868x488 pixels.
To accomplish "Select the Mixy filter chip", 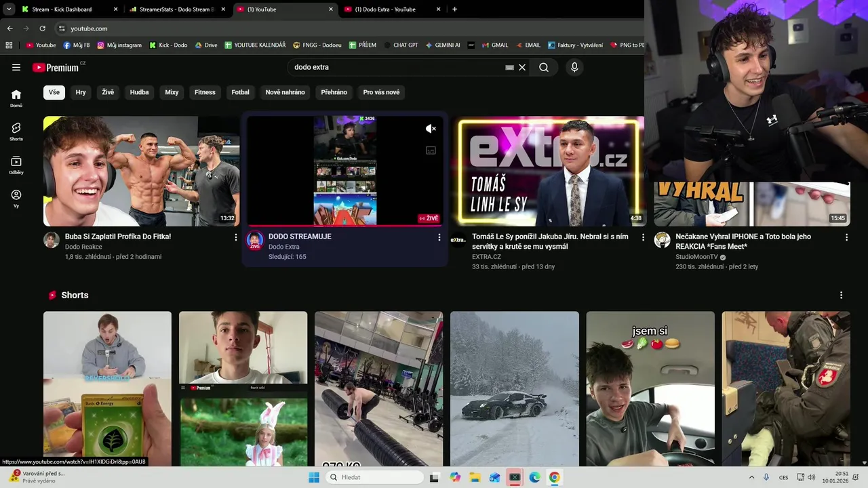I will (172, 92).
